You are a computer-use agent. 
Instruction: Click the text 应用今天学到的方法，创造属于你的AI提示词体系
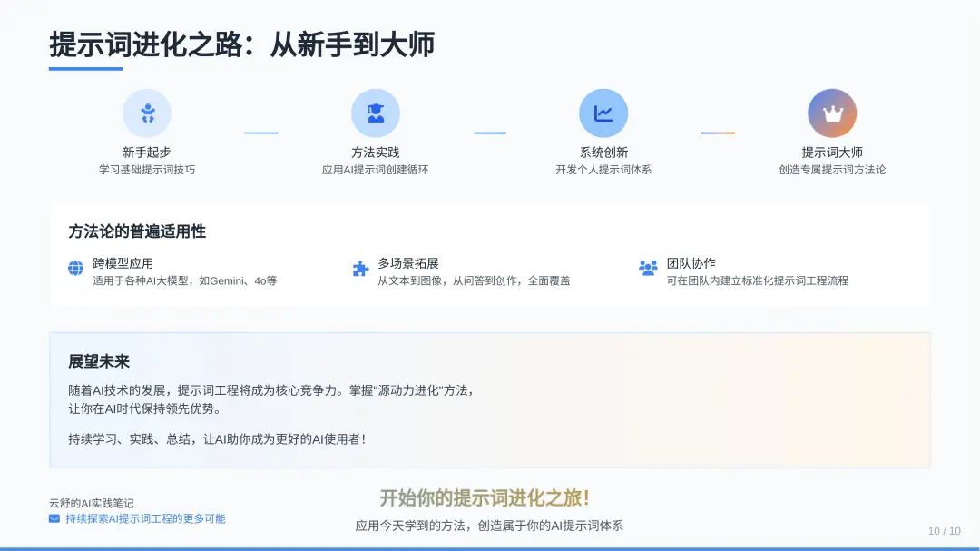tap(489, 526)
